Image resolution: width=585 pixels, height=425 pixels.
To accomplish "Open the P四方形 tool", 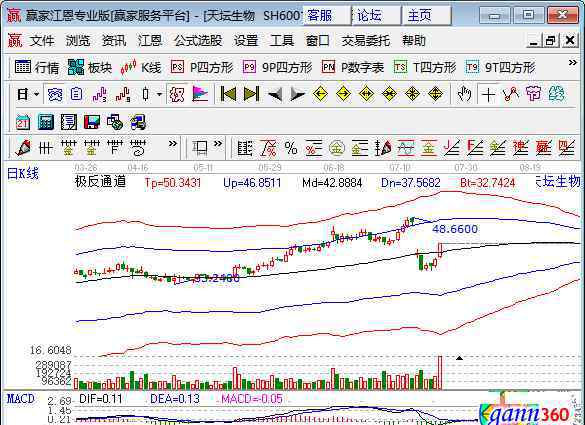I will tap(202, 67).
